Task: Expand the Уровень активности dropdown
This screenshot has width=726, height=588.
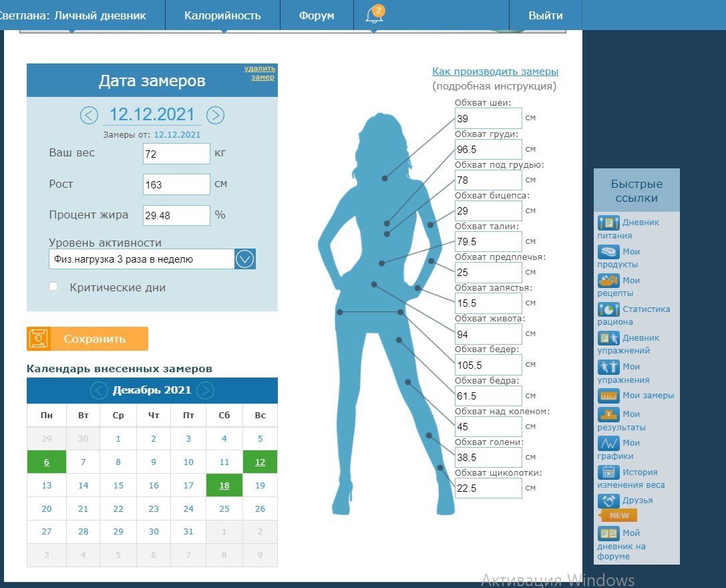Action: (x=244, y=259)
